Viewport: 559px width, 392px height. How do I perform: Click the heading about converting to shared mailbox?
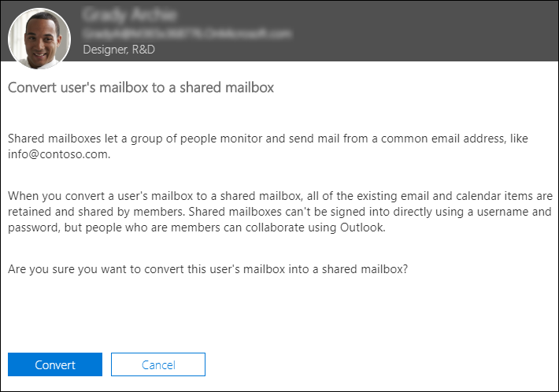(141, 87)
